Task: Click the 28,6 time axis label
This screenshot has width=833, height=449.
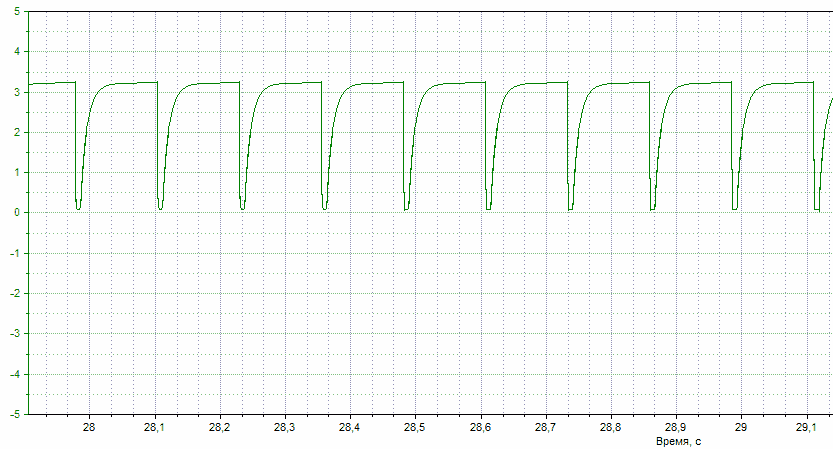Action: pyautogui.click(x=479, y=427)
